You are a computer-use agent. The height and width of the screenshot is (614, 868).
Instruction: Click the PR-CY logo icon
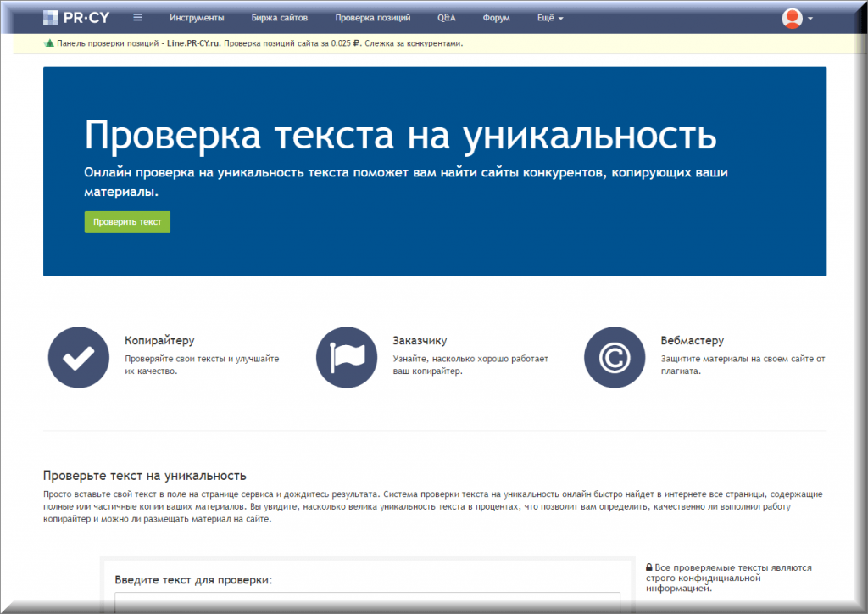pyautogui.click(x=51, y=16)
